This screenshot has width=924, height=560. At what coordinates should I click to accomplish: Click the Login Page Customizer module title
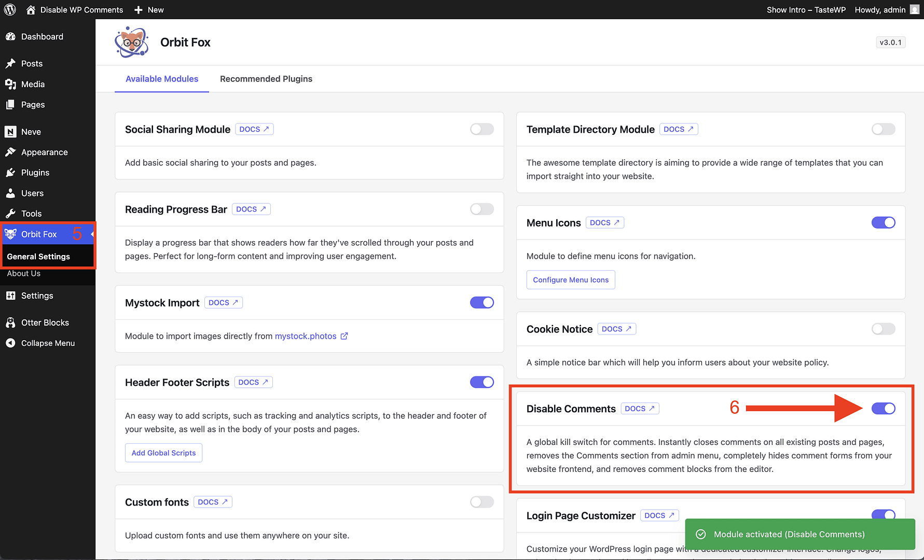pos(581,515)
